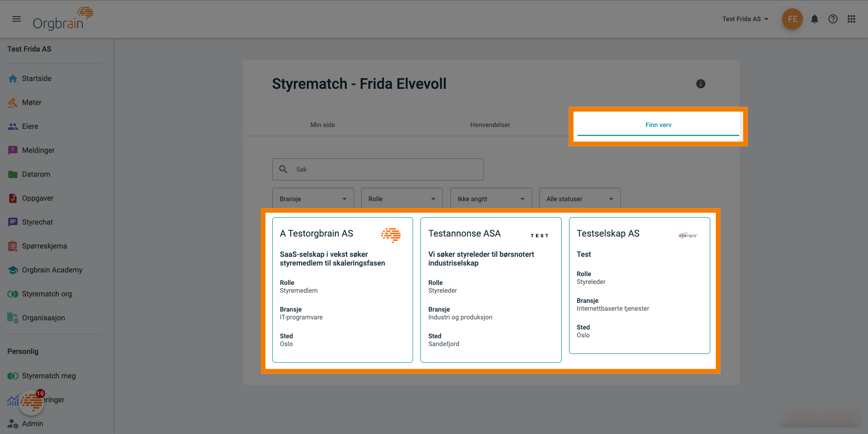Click the Test Frida AS sidebar heading
Viewport: 868px width, 434px height.
(x=29, y=49)
